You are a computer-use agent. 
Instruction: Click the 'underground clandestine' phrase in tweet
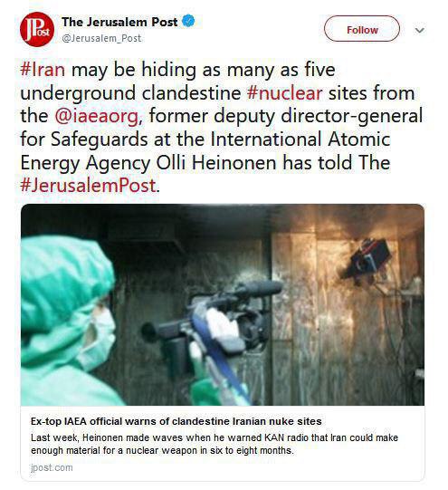pyautogui.click(x=130, y=92)
